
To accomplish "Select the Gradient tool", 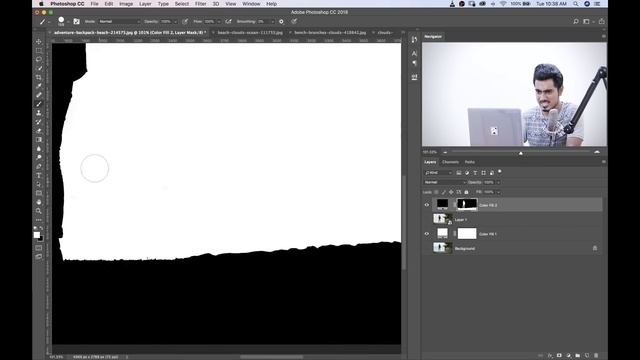I will coord(39,140).
